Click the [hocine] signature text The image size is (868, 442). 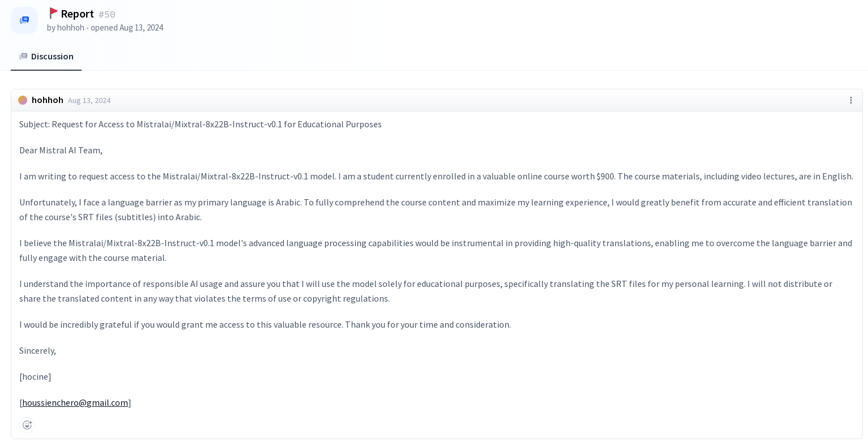coord(35,376)
